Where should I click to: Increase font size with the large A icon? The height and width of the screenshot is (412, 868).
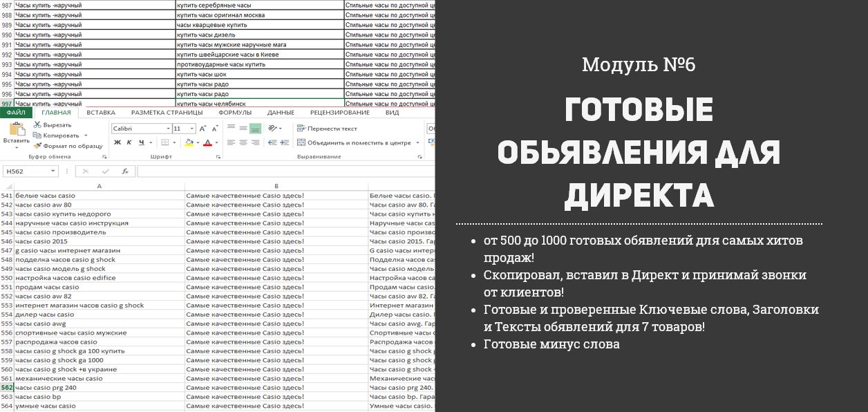tap(202, 129)
